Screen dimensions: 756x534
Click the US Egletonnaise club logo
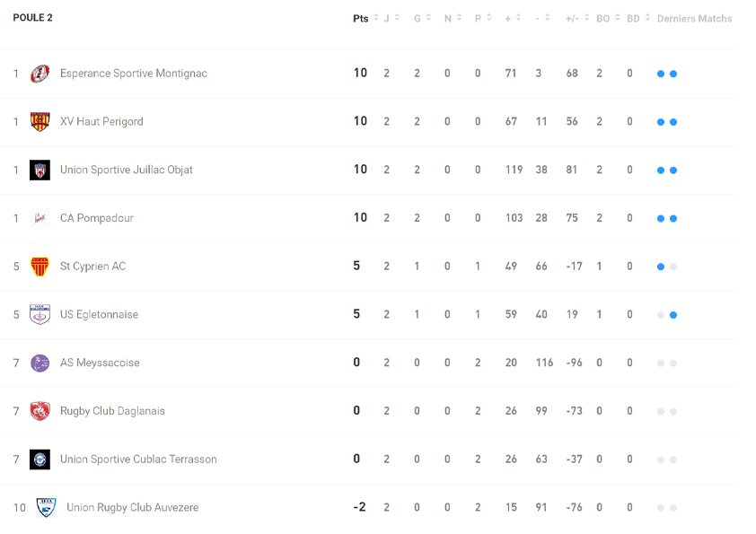(x=40, y=315)
